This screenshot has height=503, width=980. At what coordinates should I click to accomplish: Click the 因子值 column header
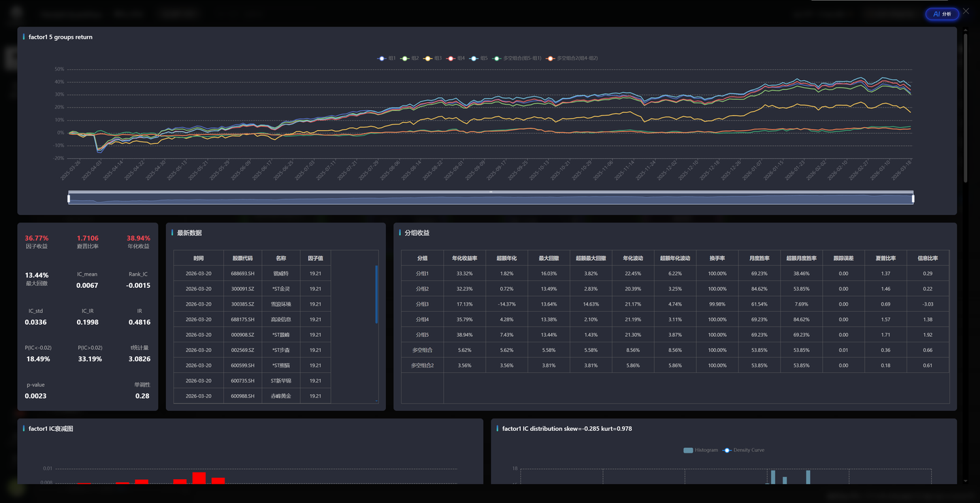[315, 259]
